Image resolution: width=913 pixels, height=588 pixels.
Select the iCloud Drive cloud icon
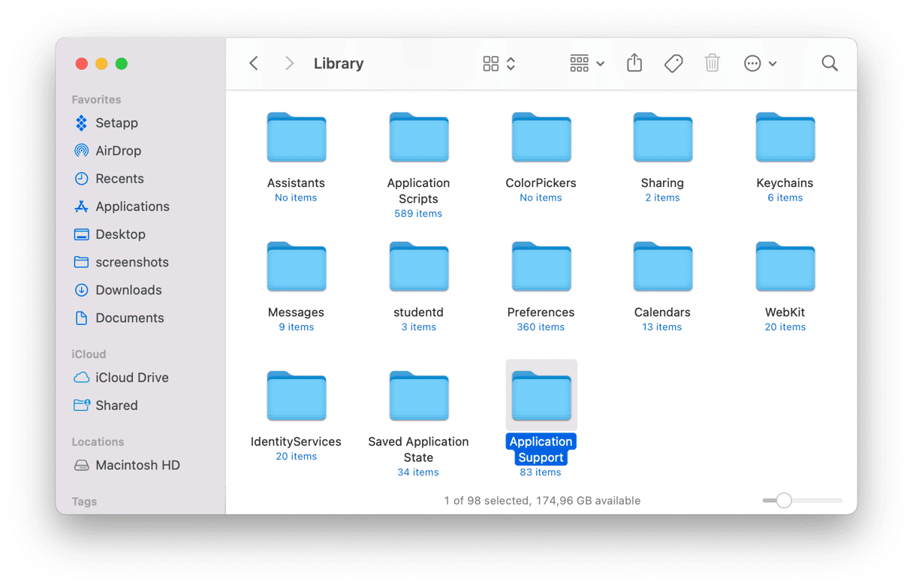click(x=81, y=378)
